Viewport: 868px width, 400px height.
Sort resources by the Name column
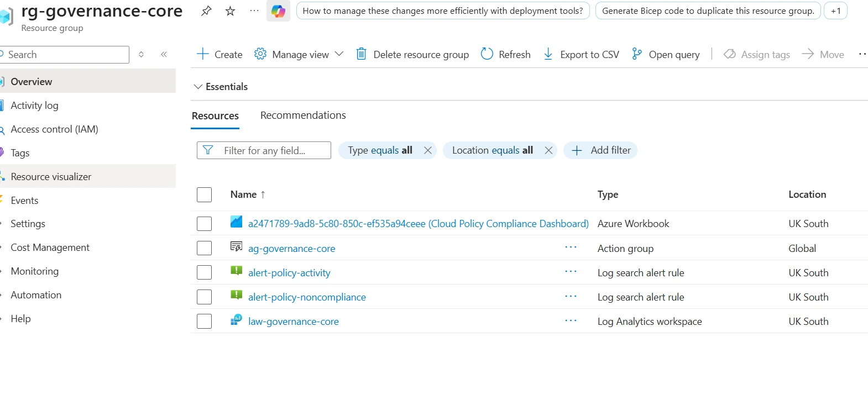pos(248,194)
